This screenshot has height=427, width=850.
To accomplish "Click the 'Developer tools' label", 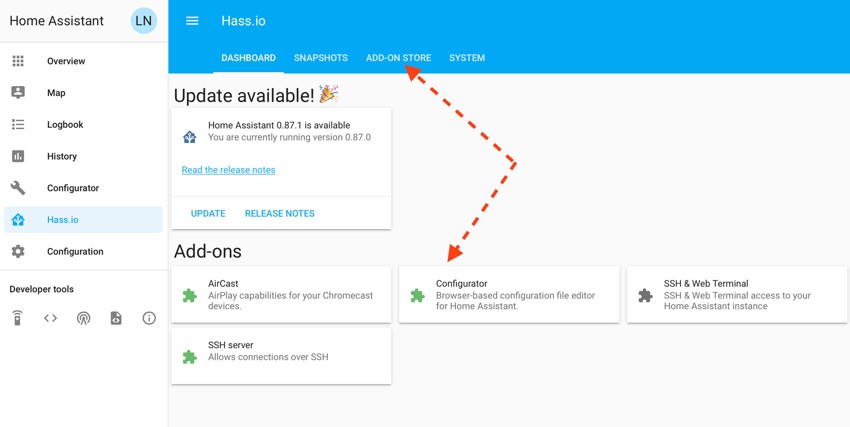I will pos(41,289).
